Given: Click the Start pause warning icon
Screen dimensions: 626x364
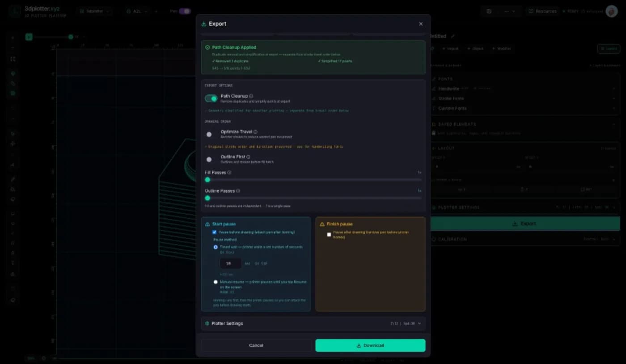Looking at the screenshot, I should tap(207, 224).
